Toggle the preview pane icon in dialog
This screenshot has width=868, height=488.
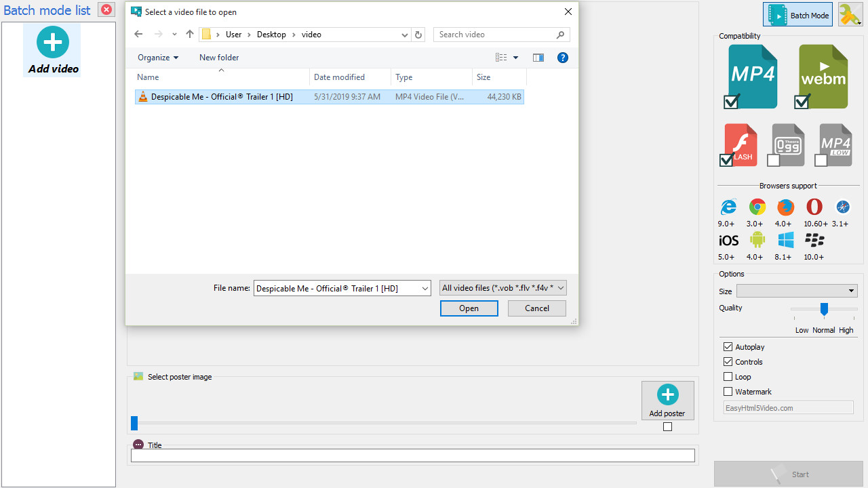538,58
